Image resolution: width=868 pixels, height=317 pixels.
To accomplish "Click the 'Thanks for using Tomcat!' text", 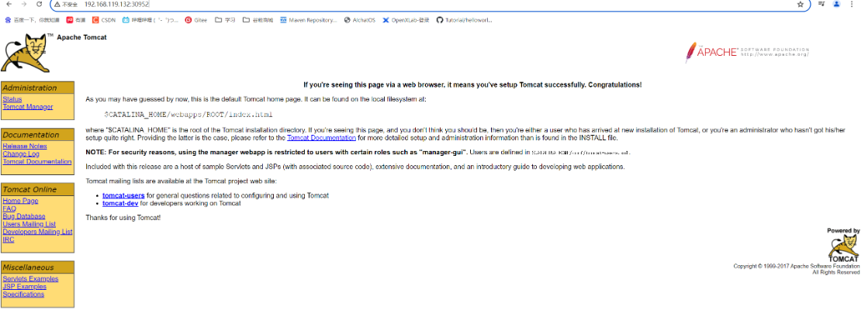I will (x=123, y=218).
